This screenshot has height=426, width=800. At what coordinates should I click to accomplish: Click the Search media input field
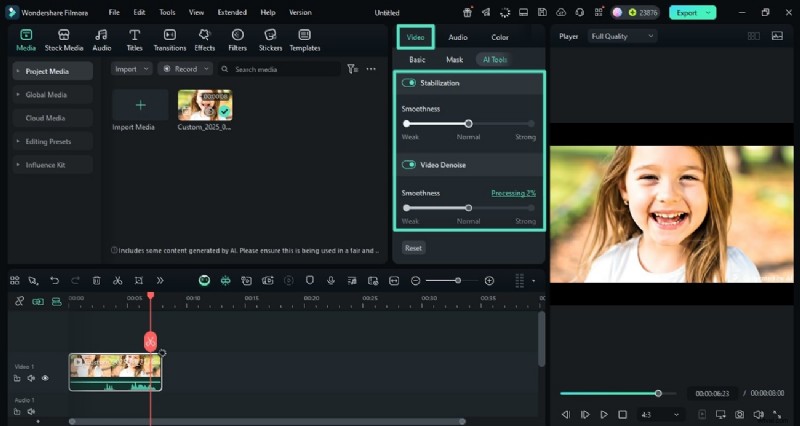pos(280,69)
